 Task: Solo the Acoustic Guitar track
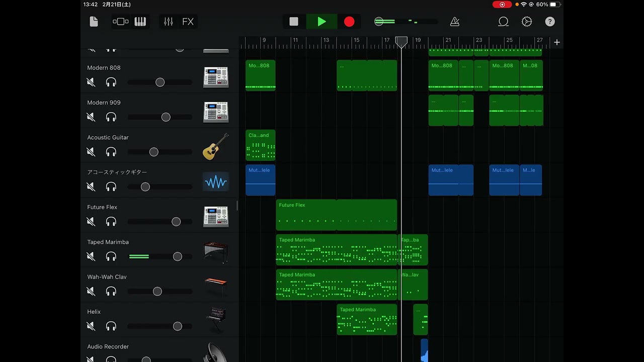click(x=111, y=152)
